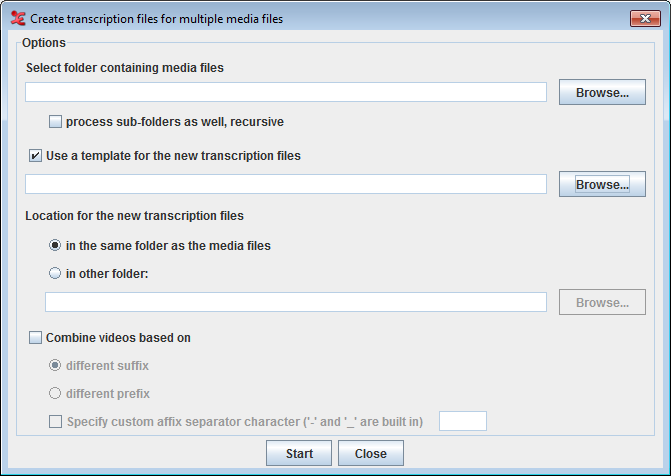Click the template file path field
Viewport: 671px width, 476px height.
286,184
